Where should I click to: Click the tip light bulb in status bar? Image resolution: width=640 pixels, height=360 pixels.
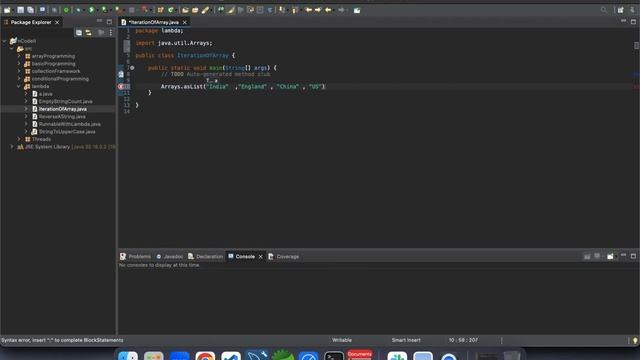point(635,340)
